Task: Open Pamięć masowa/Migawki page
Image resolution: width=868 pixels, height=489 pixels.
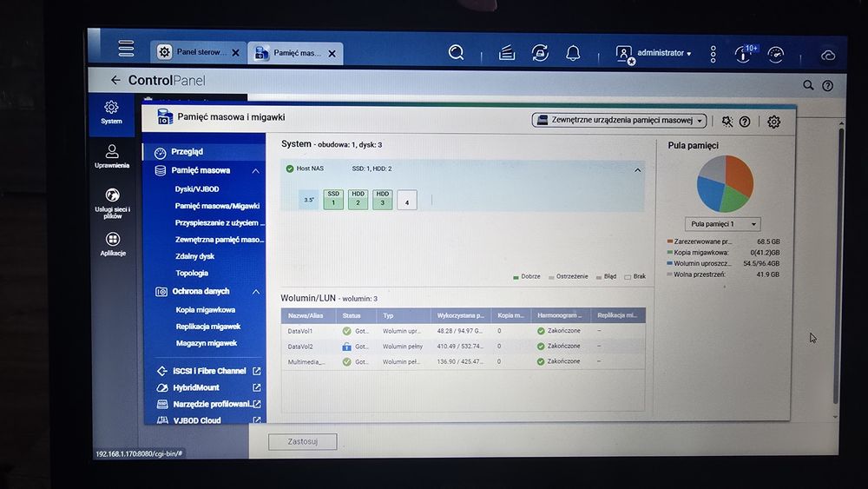Action: (217, 206)
